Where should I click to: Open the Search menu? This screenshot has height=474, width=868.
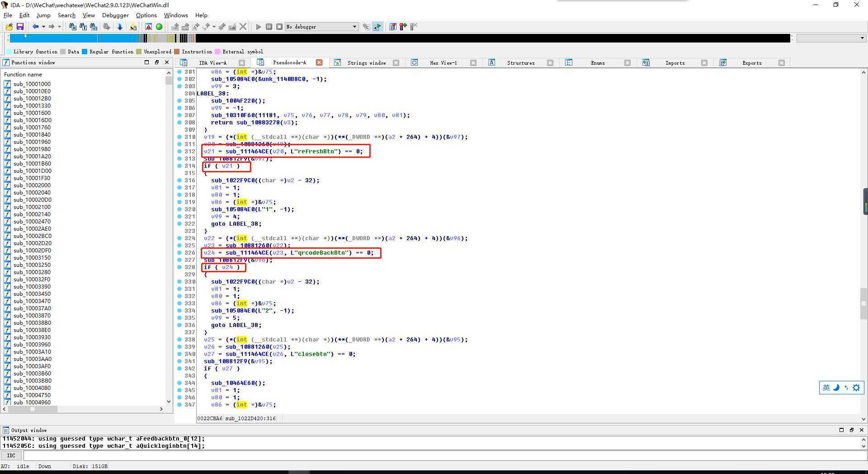(x=66, y=15)
